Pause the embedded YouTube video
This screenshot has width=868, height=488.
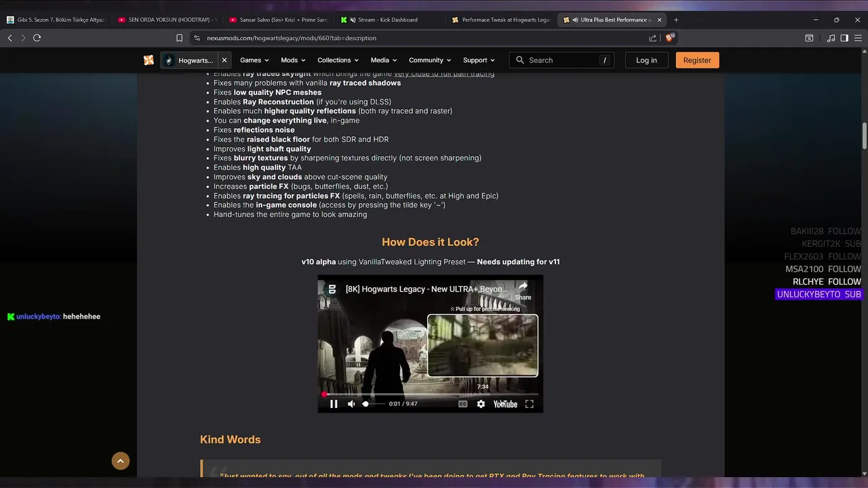334,404
